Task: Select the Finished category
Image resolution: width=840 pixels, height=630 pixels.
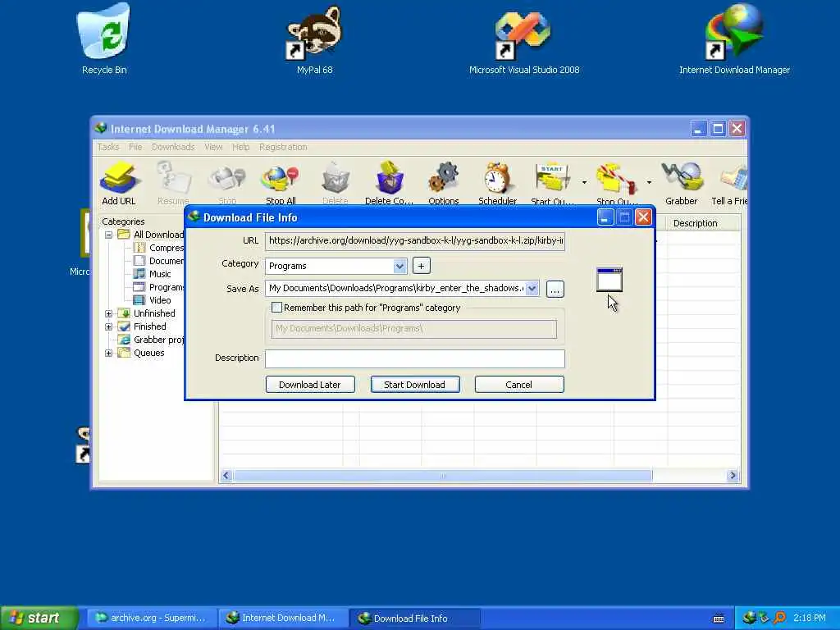Action: [x=149, y=326]
